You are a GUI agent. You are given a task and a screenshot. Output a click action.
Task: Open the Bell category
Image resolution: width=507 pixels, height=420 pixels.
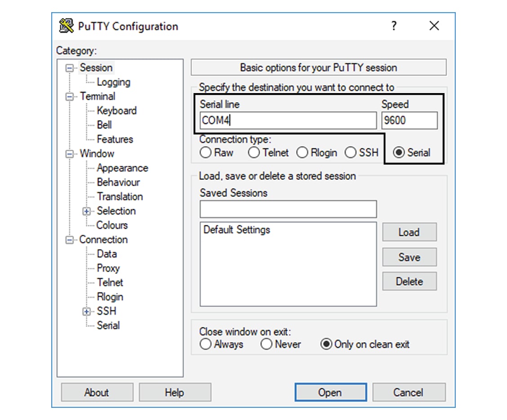(x=104, y=125)
